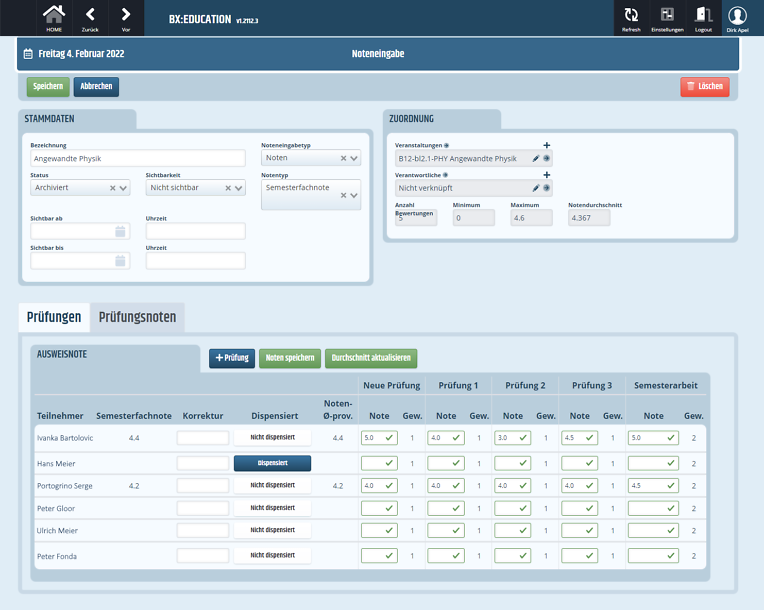Expand the Status dropdown arrow
The image size is (764, 610).
tap(123, 188)
